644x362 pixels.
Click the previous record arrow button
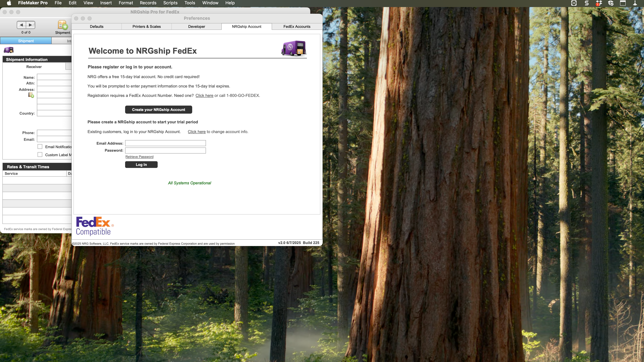tap(21, 25)
